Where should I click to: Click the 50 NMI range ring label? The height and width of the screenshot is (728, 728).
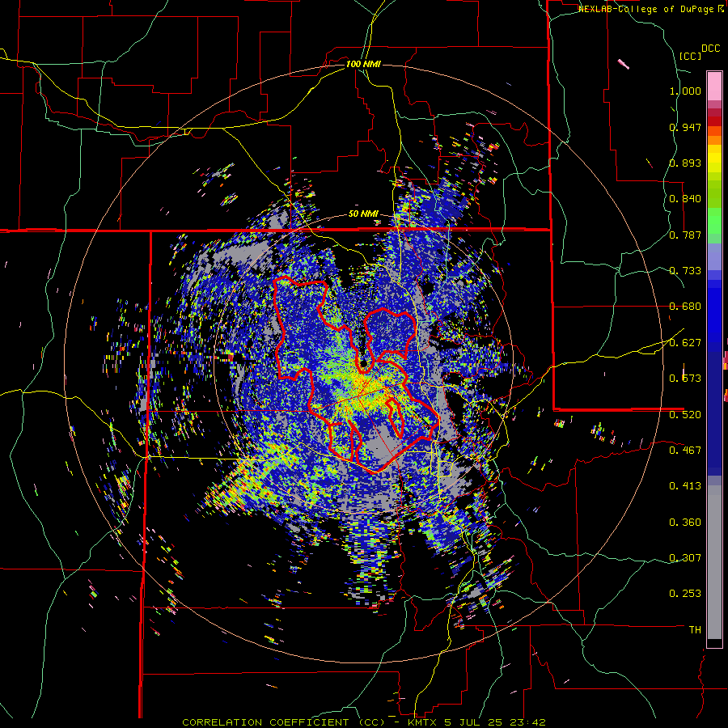[363, 214]
